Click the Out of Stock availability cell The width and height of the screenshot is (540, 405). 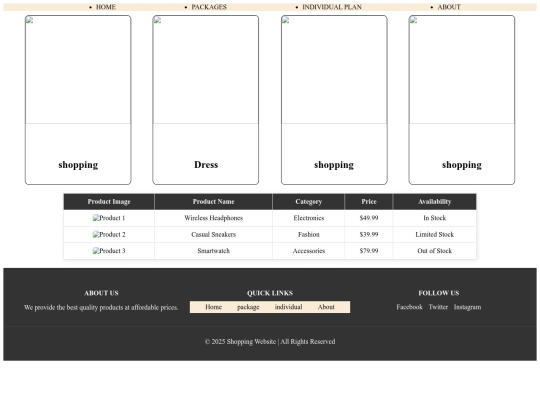click(435, 251)
